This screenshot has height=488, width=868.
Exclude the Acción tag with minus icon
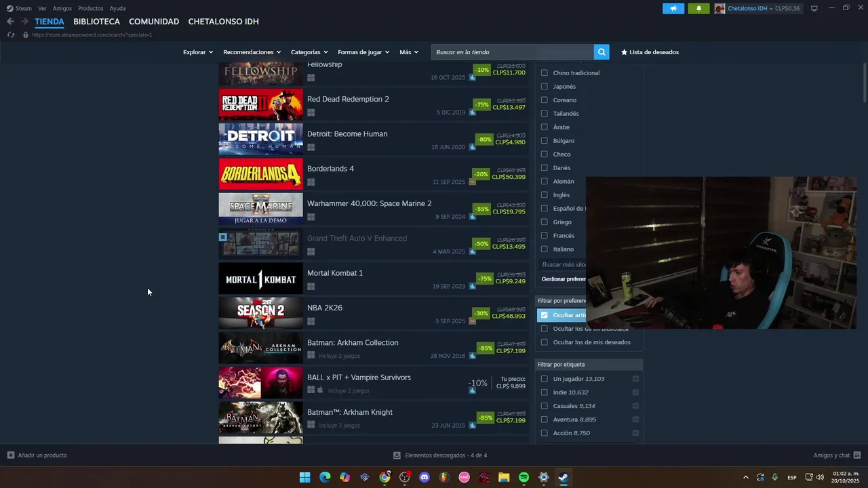[x=635, y=433]
